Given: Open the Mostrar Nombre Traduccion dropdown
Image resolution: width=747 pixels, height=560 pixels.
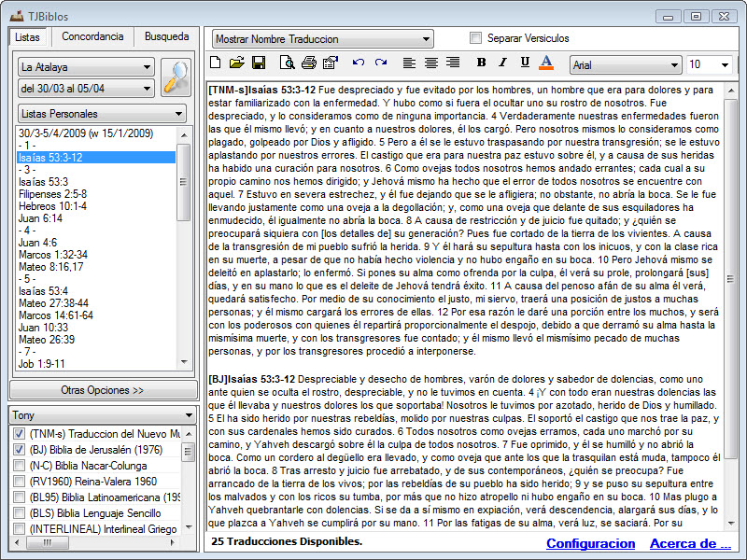Looking at the screenshot, I should point(323,39).
